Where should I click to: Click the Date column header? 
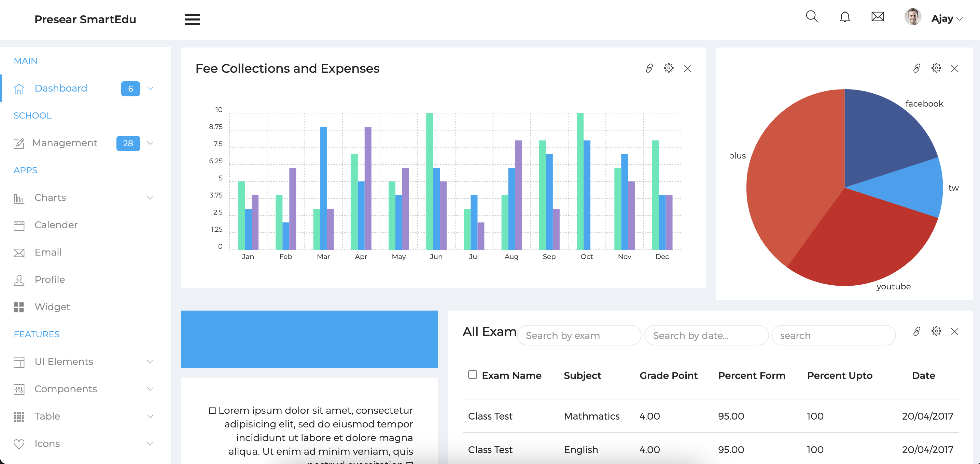click(923, 376)
